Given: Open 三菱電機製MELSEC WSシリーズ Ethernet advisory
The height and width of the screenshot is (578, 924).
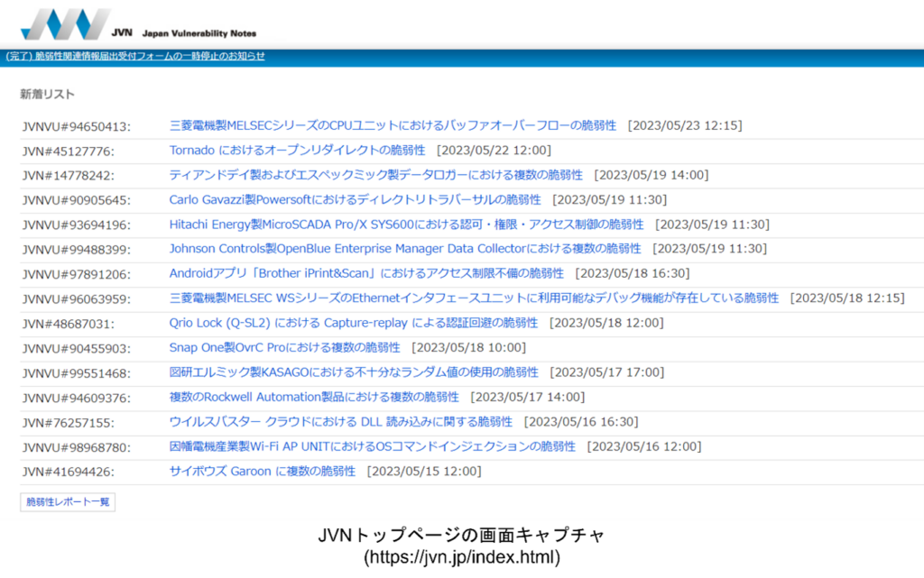Looking at the screenshot, I should [474, 298].
